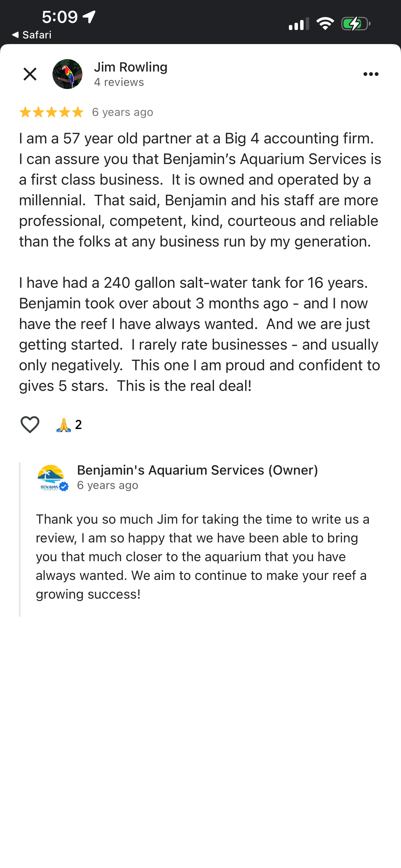Tap the battery charging indicator

click(x=355, y=23)
